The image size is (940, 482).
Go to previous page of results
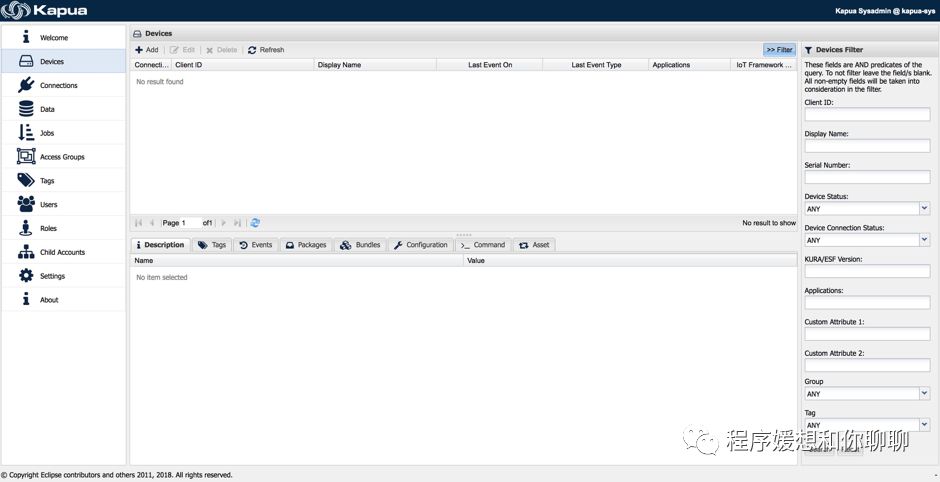[x=152, y=223]
